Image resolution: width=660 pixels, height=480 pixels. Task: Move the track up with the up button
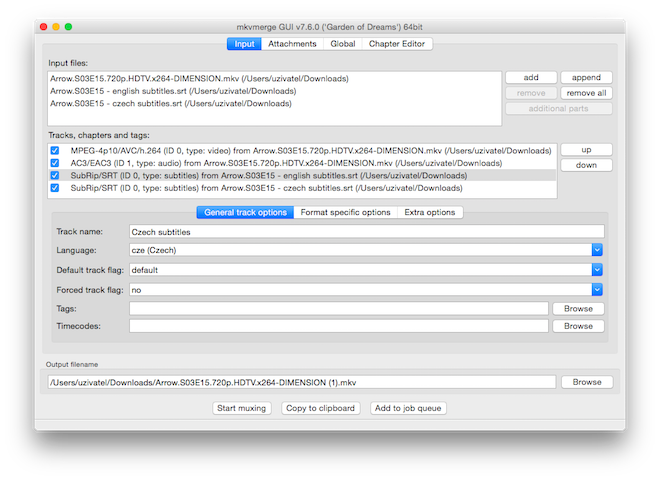(586, 150)
